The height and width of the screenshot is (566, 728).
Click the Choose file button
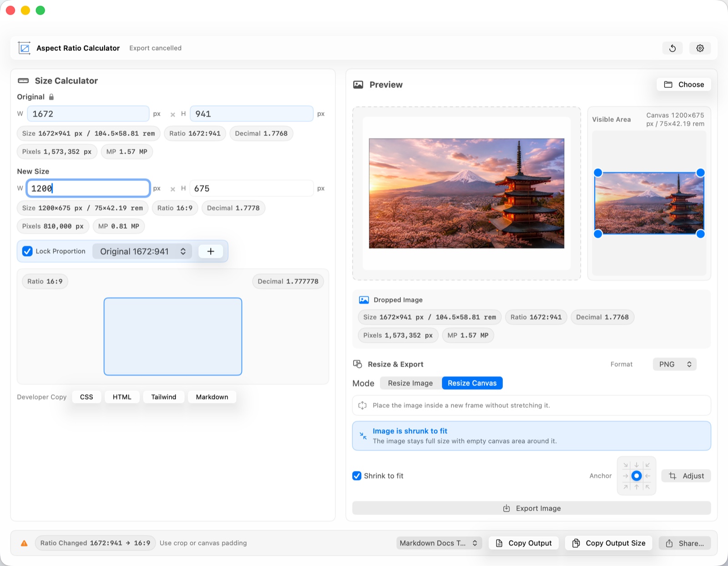click(x=684, y=85)
